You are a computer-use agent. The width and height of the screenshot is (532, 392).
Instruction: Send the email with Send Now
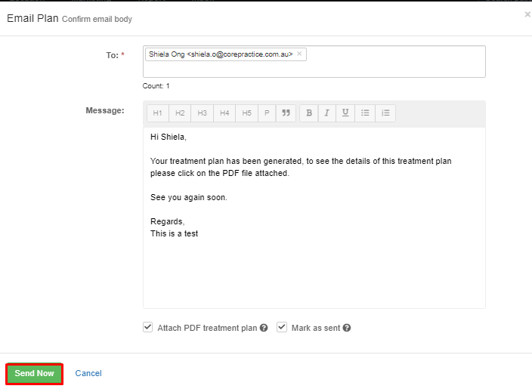[x=34, y=374]
